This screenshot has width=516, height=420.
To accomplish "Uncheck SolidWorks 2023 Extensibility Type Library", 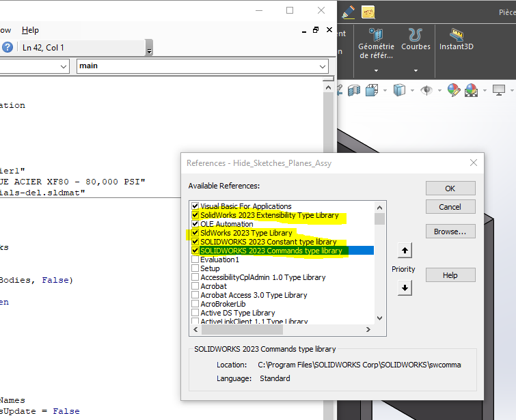I will point(195,215).
